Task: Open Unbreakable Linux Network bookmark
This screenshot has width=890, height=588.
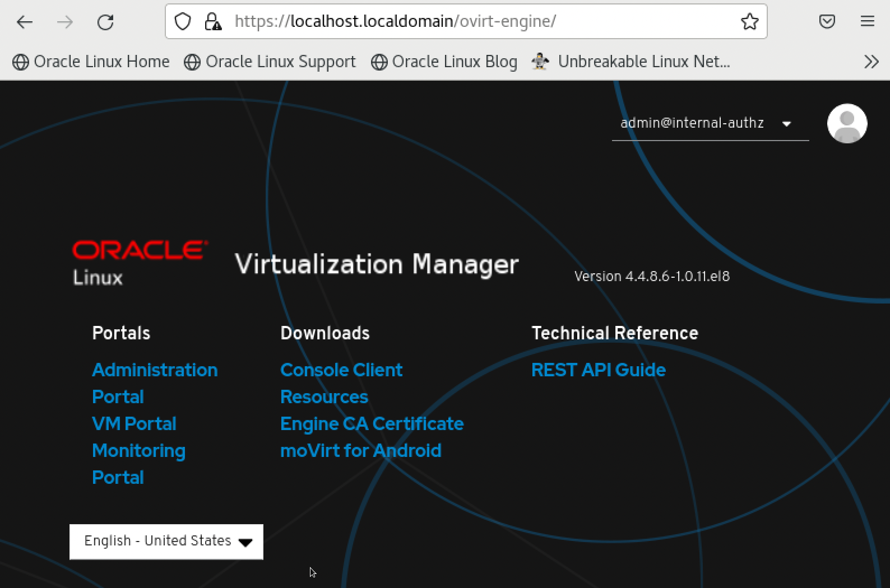Action: (631, 62)
